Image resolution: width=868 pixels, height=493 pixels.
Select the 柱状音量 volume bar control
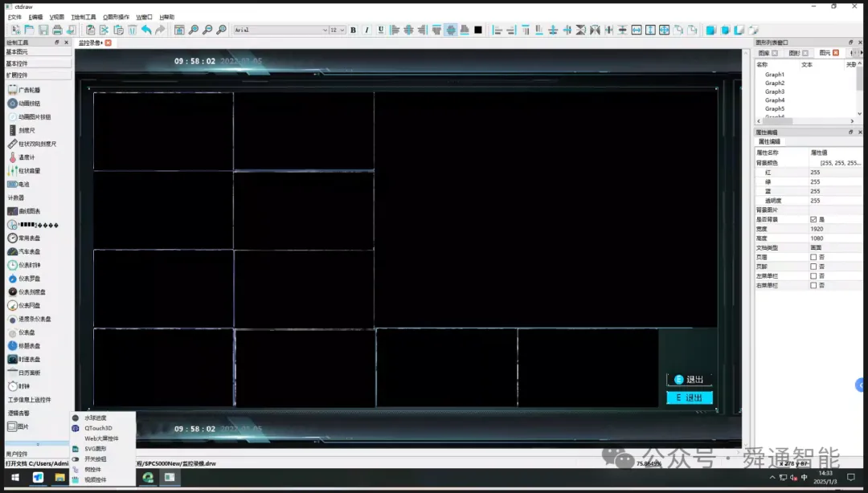click(x=24, y=171)
